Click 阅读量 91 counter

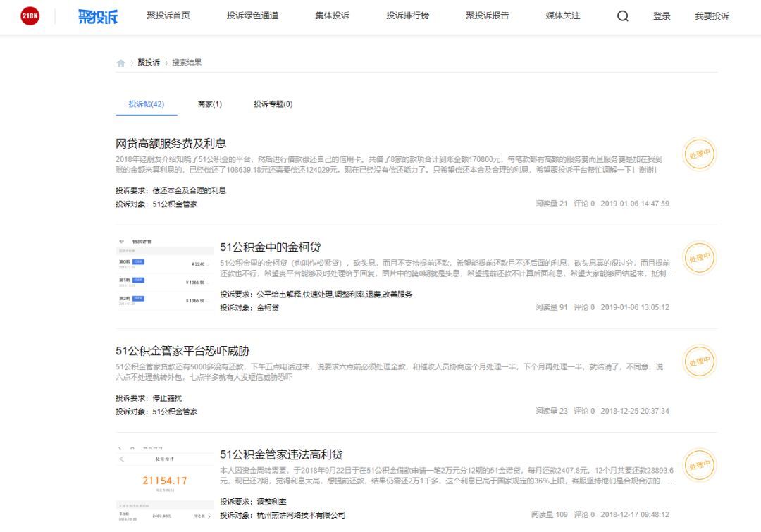click(x=551, y=307)
